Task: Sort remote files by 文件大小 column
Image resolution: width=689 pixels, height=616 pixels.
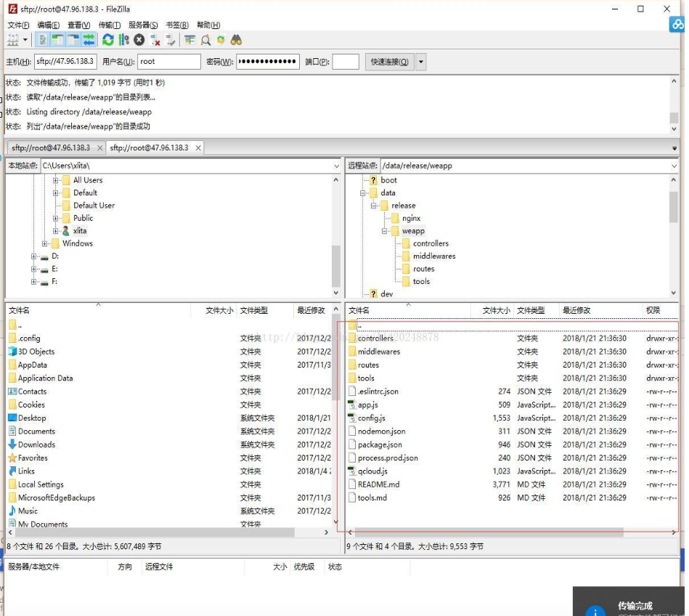Action: [x=492, y=310]
